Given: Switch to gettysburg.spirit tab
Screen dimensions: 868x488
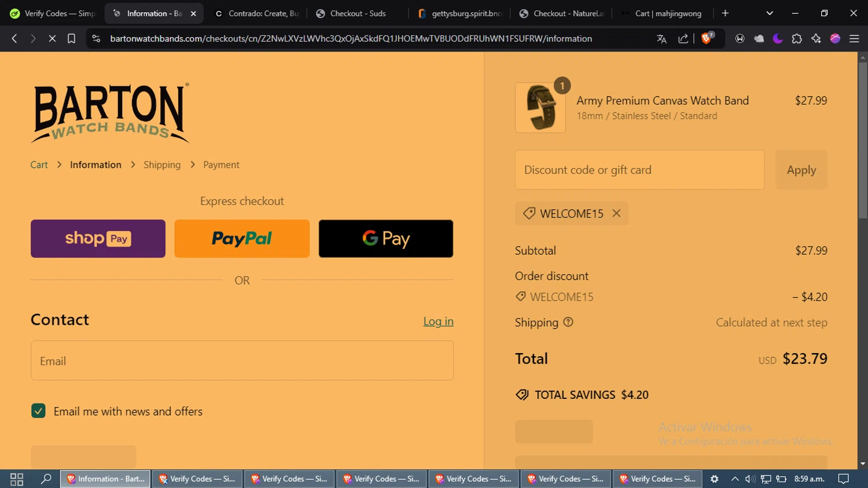Looking at the screenshot, I should pyautogui.click(x=460, y=13).
